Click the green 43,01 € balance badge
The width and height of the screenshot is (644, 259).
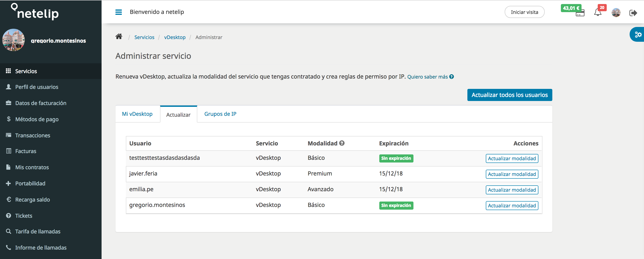(x=571, y=8)
